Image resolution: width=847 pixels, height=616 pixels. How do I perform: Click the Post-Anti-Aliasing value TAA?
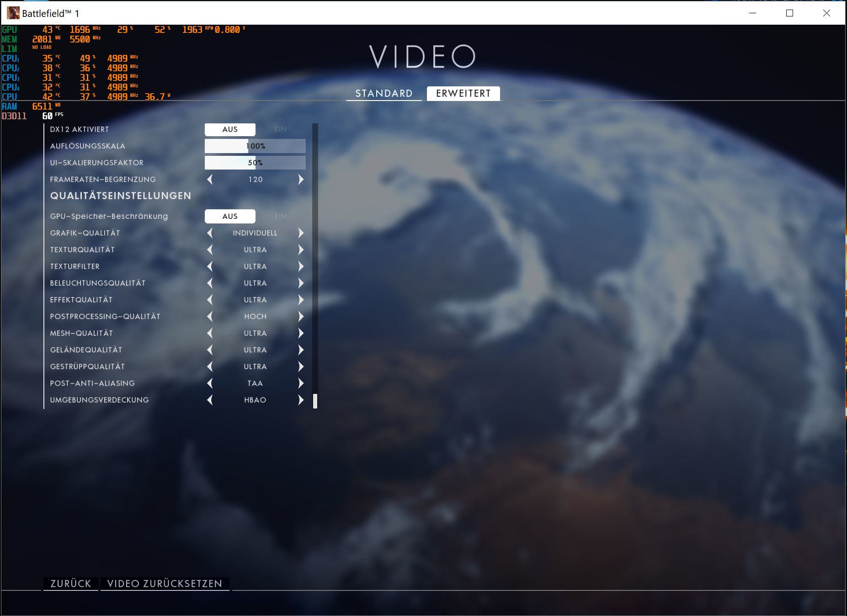(x=255, y=383)
